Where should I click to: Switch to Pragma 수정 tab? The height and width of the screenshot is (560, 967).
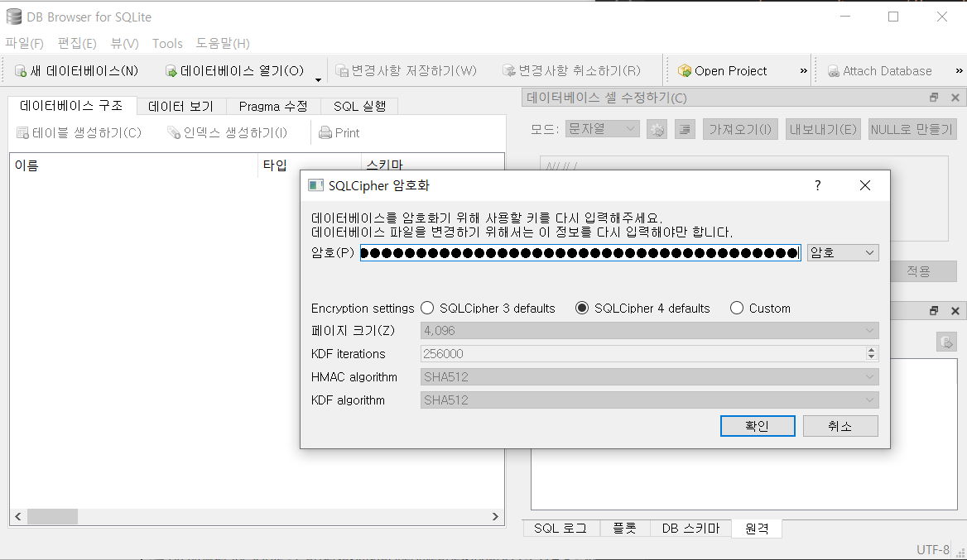[273, 106]
